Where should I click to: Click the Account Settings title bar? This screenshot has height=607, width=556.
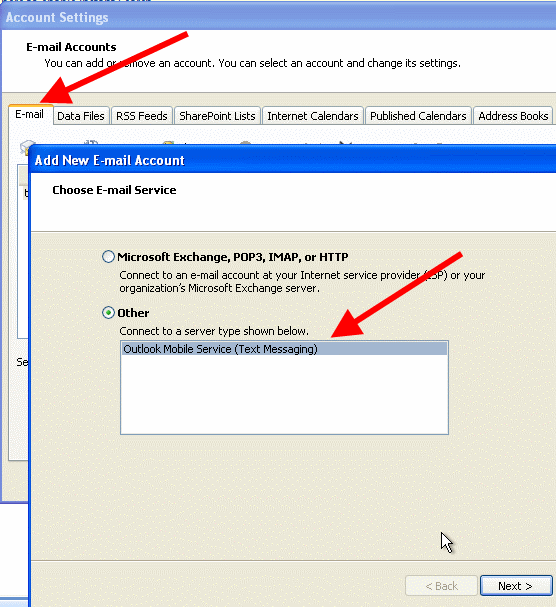(x=279, y=17)
